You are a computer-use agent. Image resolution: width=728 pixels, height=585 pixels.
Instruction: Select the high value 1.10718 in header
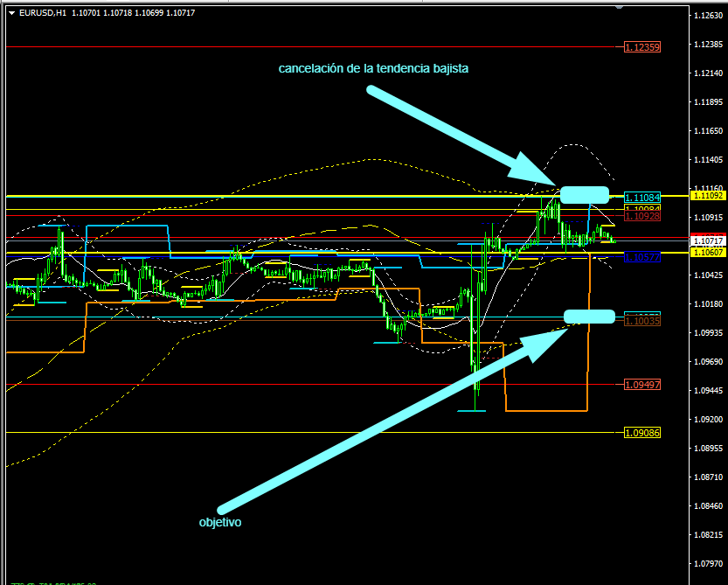(x=117, y=13)
